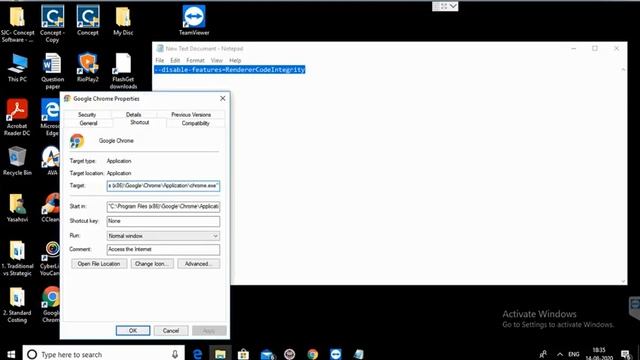Select the Shortcut tab
The image size is (640, 360).
point(140,122)
